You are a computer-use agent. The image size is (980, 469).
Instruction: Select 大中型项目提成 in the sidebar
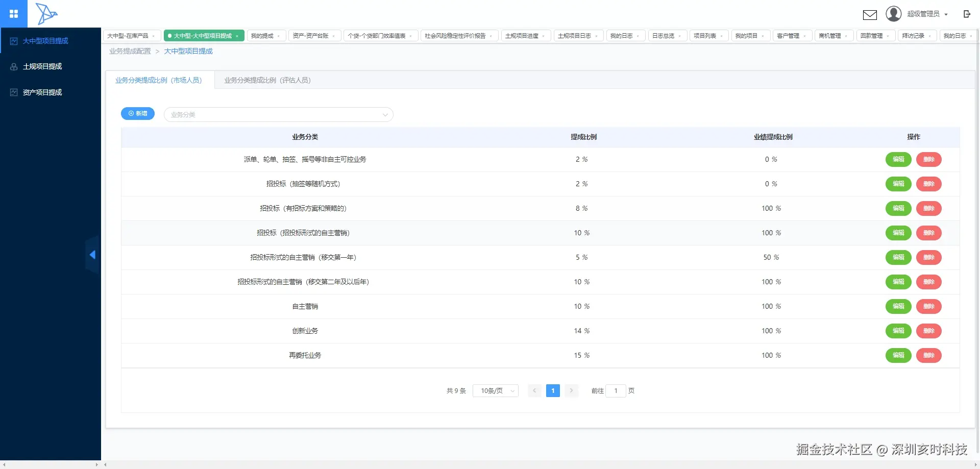pyautogui.click(x=51, y=41)
